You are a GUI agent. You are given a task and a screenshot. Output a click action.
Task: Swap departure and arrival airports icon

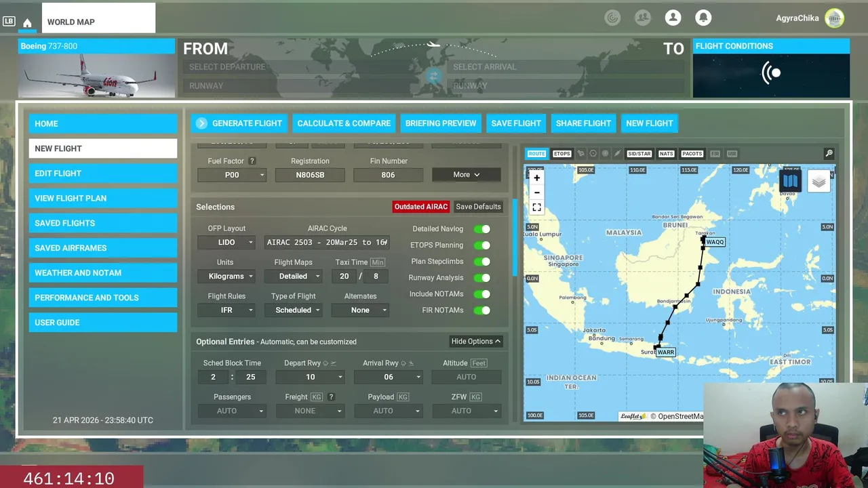[433, 77]
